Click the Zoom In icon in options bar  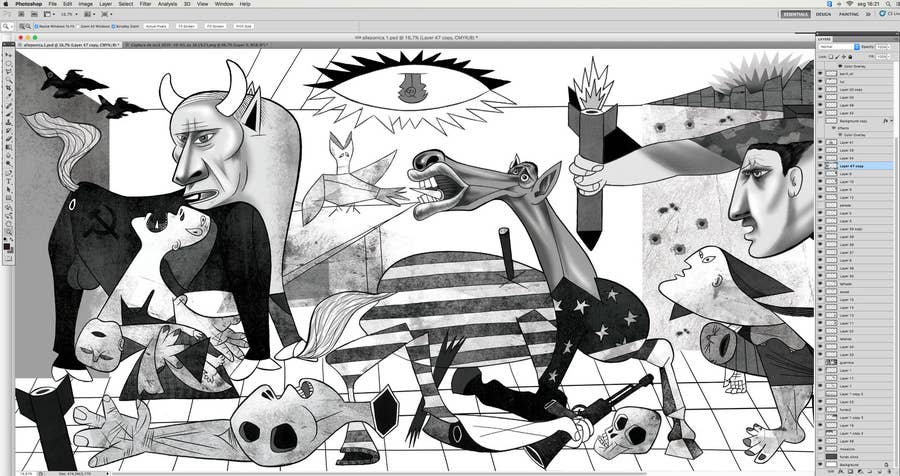coord(21,26)
